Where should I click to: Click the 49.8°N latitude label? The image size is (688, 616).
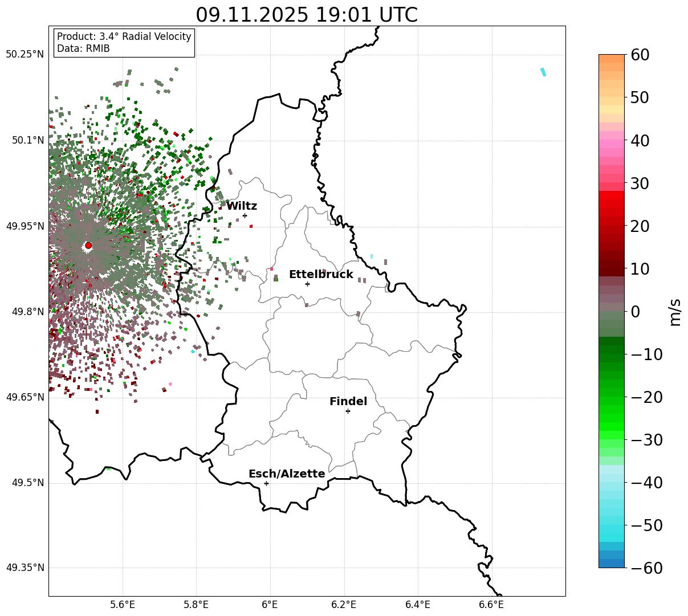[27, 312]
